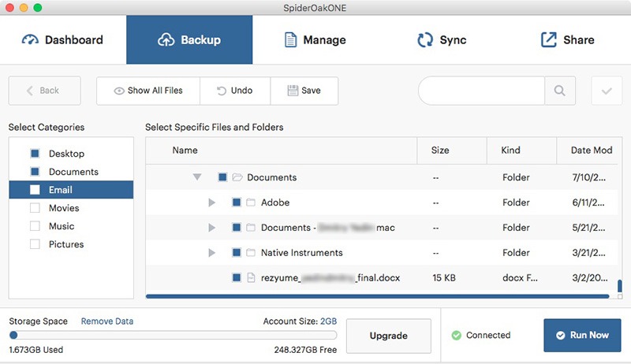
Task: Click the "docx F..." kind cell
Action: coord(520,277)
